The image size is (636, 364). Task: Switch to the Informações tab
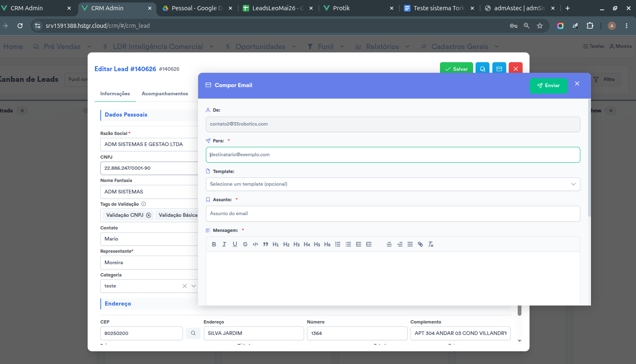115,94
